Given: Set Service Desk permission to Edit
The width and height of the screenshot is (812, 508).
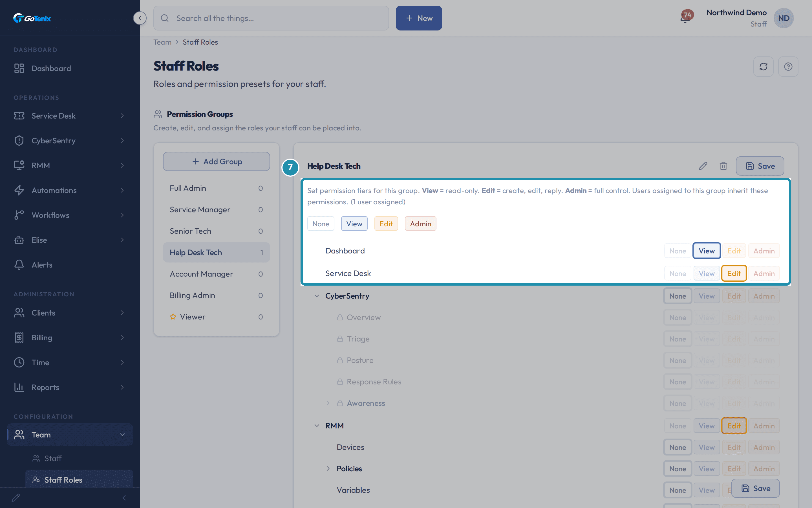Looking at the screenshot, I should pos(734,273).
